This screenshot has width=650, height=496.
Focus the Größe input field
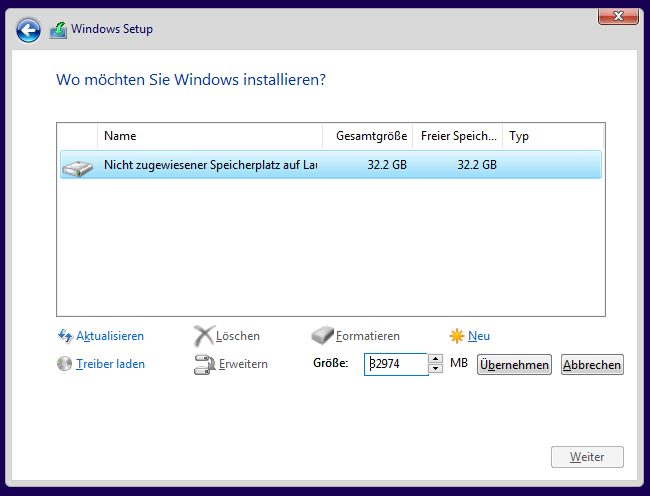tap(396, 364)
